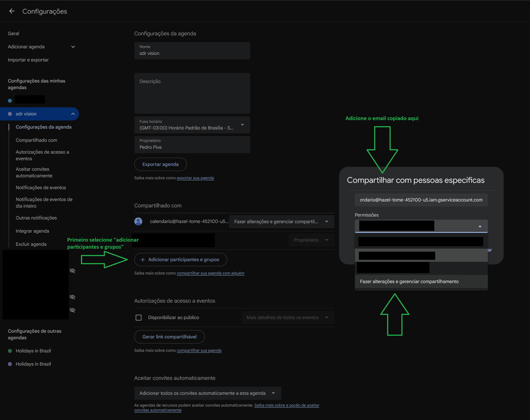The width and height of the screenshot is (530, 420).
Task: Click the colored dot next to sdr vision
Action: tap(10, 114)
